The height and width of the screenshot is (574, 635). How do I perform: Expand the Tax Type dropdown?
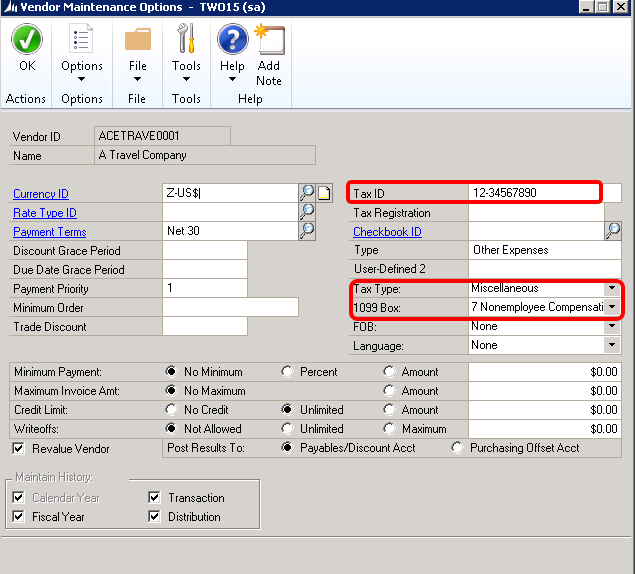coord(611,288)
